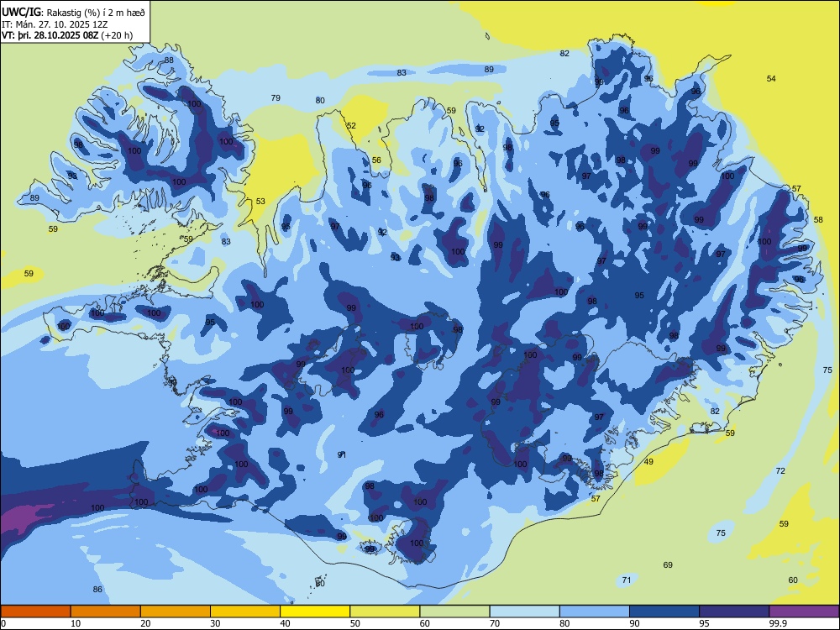The image size is (840, 630).
Task: Click legend tick label '0'
Action: point(3,623)
